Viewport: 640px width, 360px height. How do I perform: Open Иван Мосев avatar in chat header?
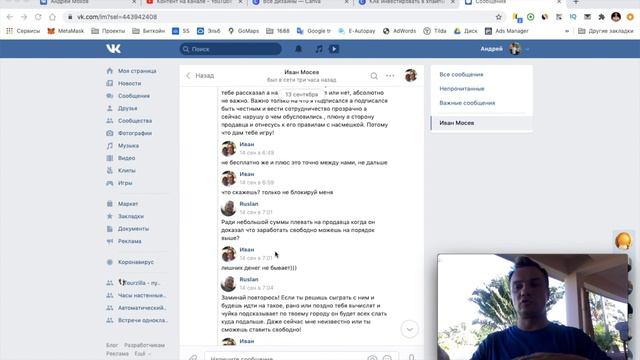point(411,76)
